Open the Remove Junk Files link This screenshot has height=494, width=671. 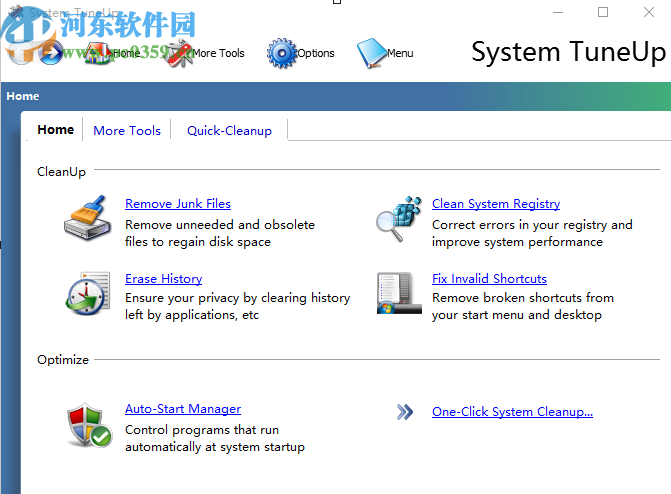point(178,204)
